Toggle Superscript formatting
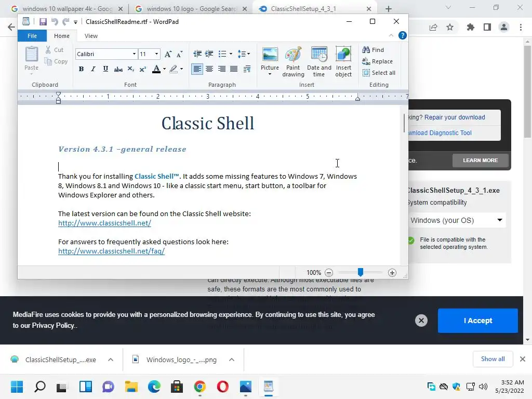Screen dimensions: 532x399 (x=143, y=69)
